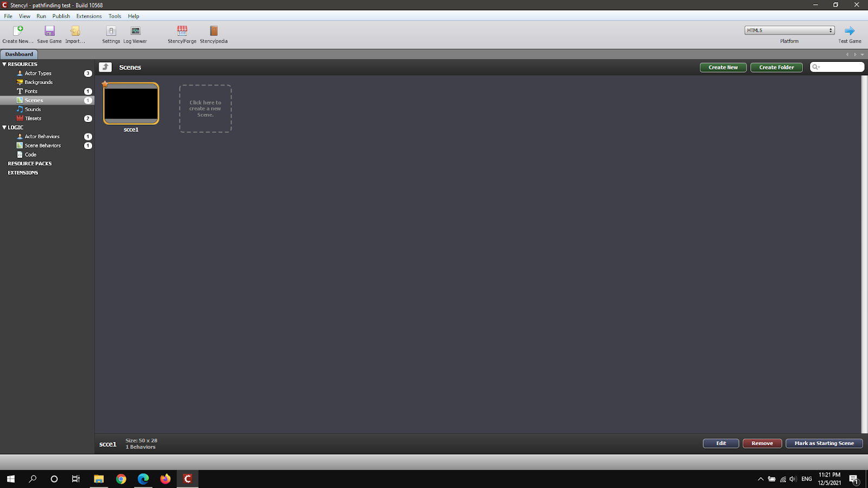Collapse the RESOURCES section triangle
Screen dimensions: 868x488
pos(4,64)
